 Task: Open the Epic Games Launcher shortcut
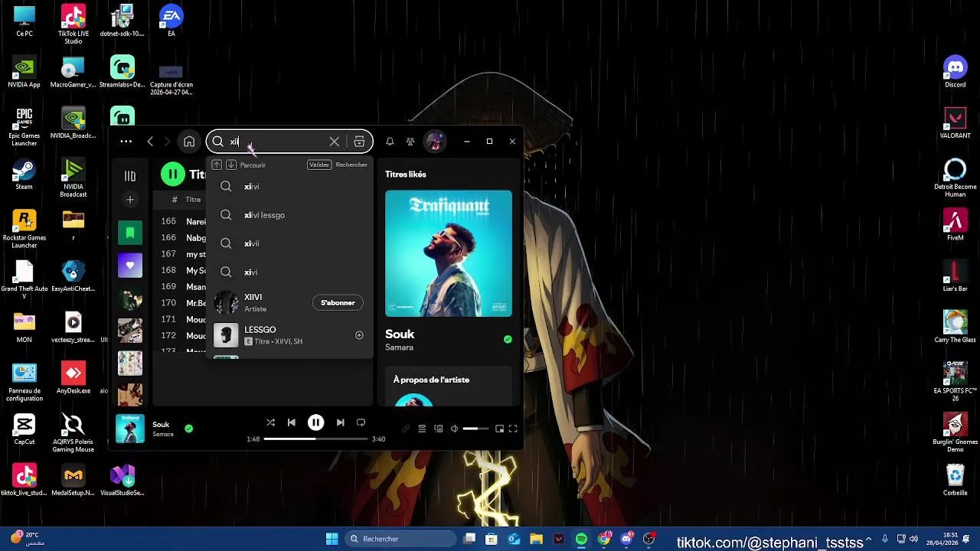coord(24,127)
